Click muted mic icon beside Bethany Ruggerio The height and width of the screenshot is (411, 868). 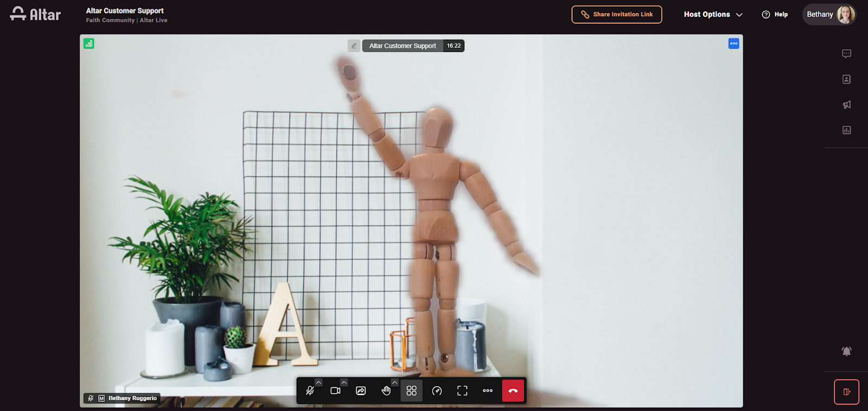tap(91, 398)
